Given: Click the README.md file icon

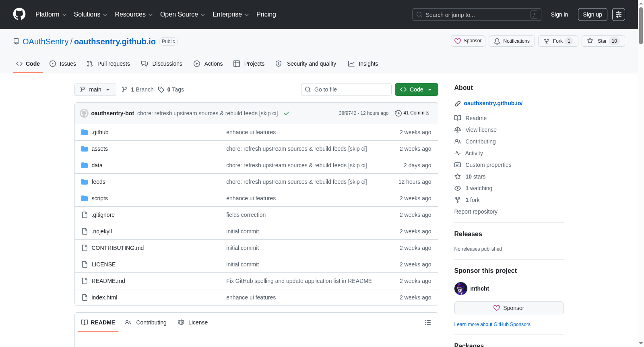Looking at the screenshot, I should pos(85,281).
